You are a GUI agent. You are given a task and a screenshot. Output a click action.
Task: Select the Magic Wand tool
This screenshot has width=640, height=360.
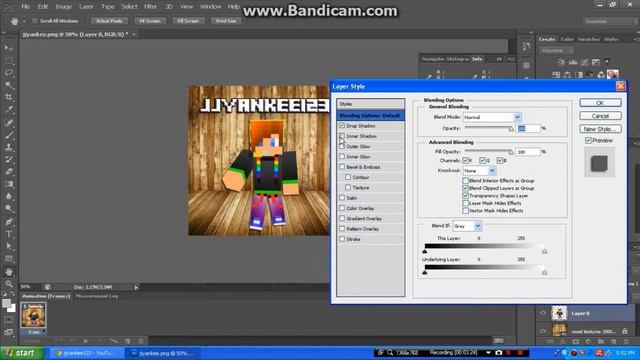click(x=9, y=85)
